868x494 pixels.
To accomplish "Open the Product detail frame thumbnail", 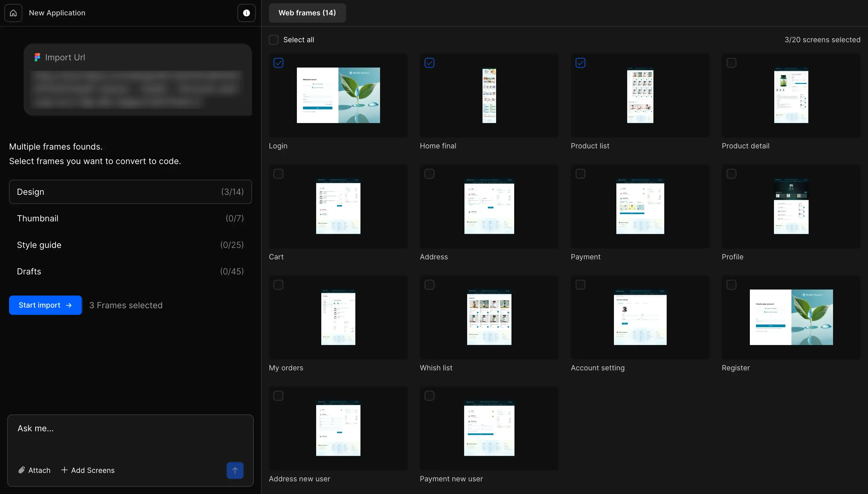I will 791,95.
